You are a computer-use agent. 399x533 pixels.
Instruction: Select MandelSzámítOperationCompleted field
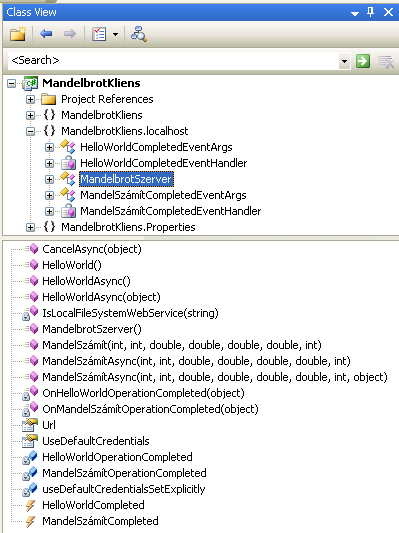124,473
